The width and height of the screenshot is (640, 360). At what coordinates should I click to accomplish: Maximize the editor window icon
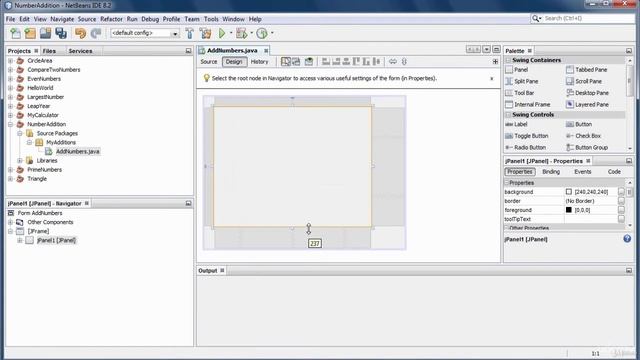(496, 49)
